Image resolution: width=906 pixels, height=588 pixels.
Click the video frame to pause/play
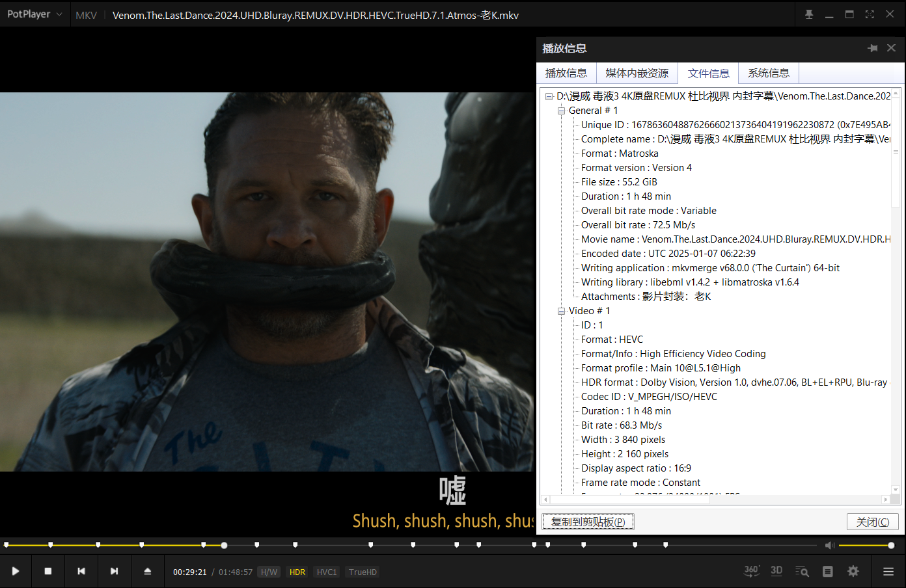267,282
